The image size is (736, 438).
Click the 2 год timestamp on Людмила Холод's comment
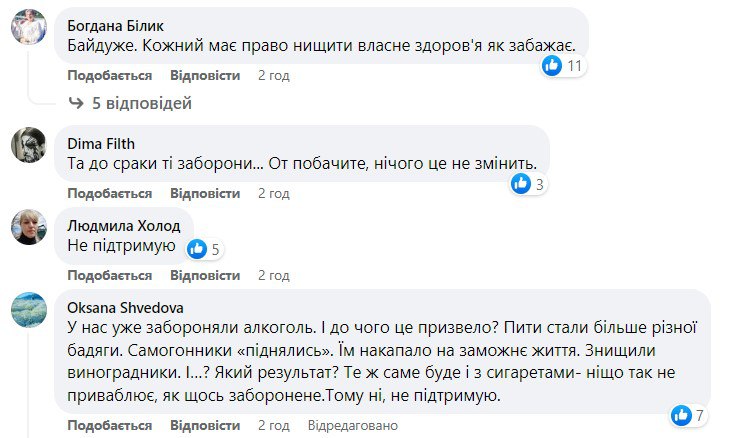point(274,275)
